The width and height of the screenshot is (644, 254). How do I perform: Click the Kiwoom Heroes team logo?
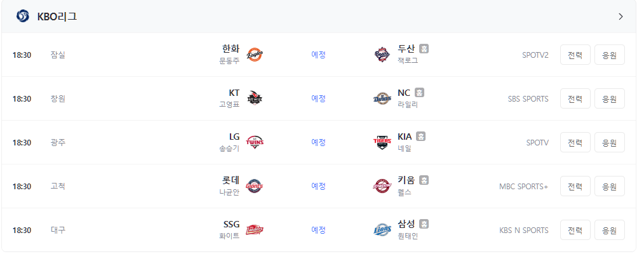[x=382, y=186]
